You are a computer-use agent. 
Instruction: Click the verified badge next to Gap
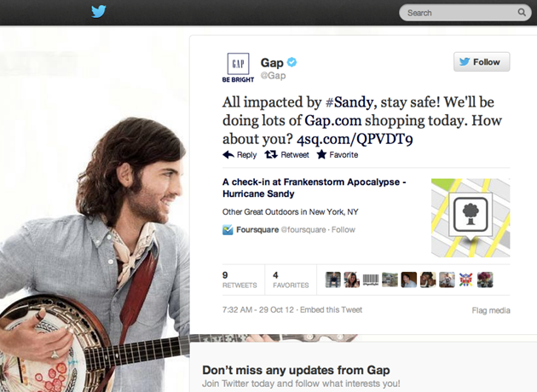[x=292, y=62]
